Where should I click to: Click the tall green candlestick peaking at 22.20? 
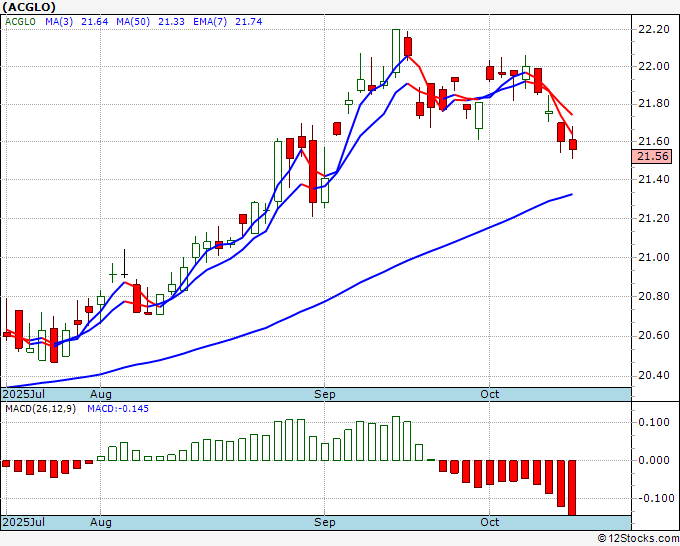click(x=396, y=51)
